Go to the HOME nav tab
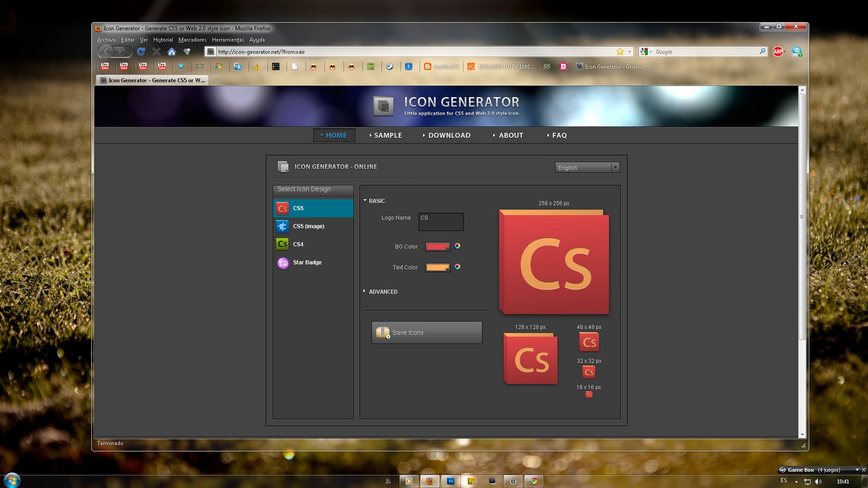The image size is (868, 488). point(334,135)
